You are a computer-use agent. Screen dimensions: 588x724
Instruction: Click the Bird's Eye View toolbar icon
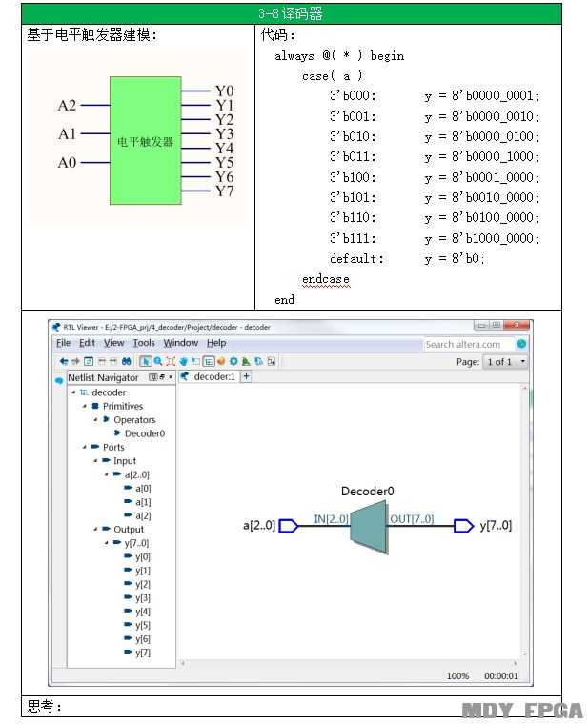coord(246,362)
